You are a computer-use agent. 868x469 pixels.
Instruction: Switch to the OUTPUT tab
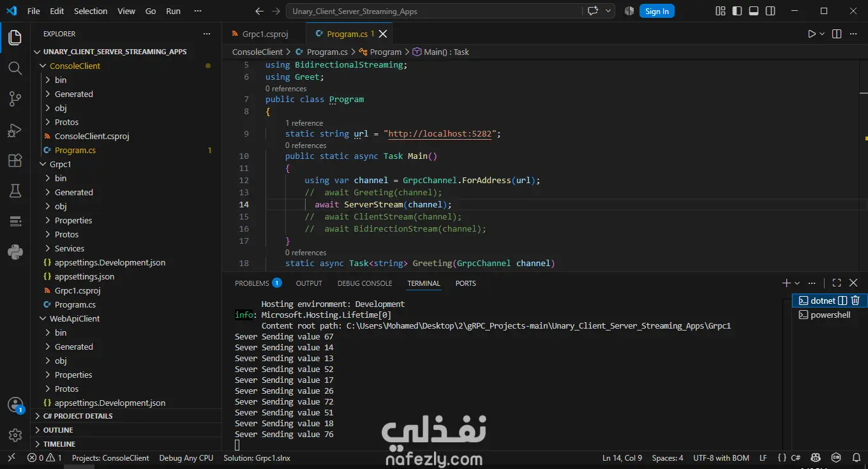tap(309, 283)
